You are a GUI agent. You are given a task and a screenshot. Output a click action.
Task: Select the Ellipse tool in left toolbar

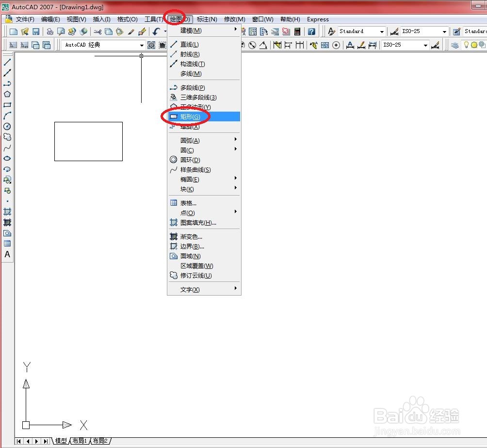pyautogui.click(x=7, y=158)
